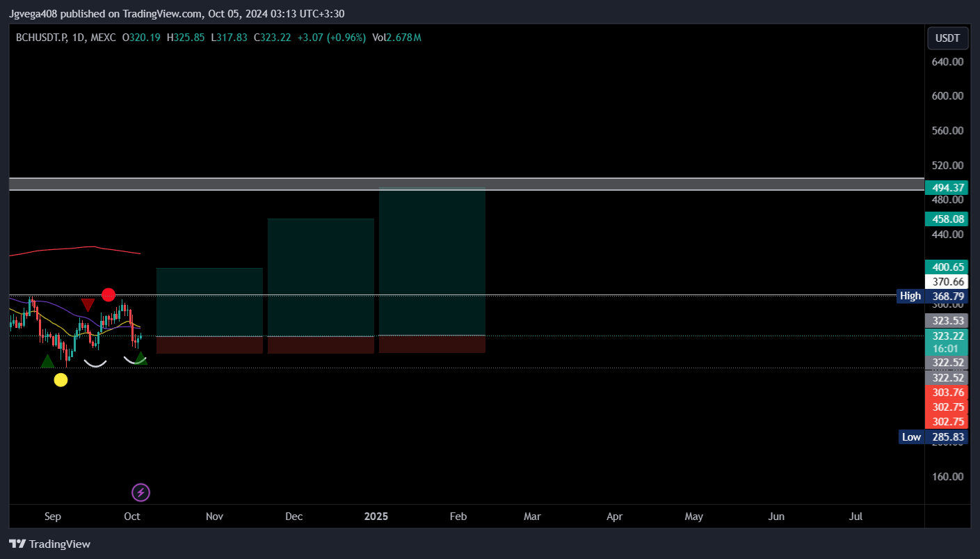
Task: Select the green up-triangle overlapping the white arc
Action: (x=140, y=358)
